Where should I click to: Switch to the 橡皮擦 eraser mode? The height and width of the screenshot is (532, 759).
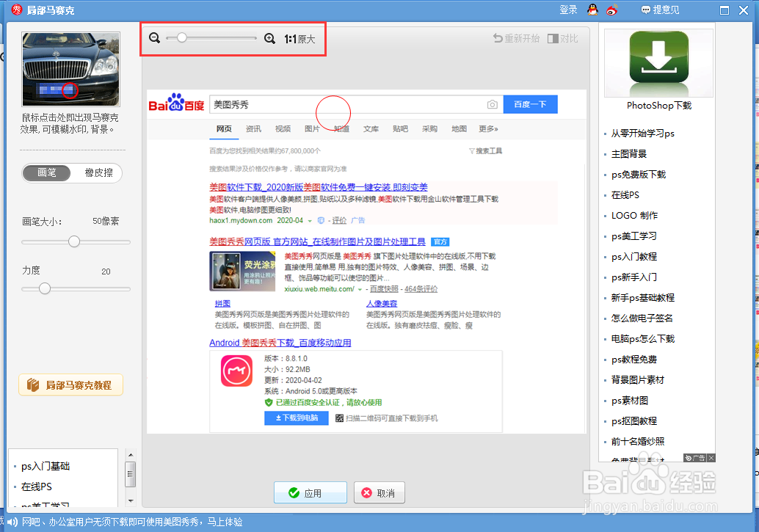98,173
